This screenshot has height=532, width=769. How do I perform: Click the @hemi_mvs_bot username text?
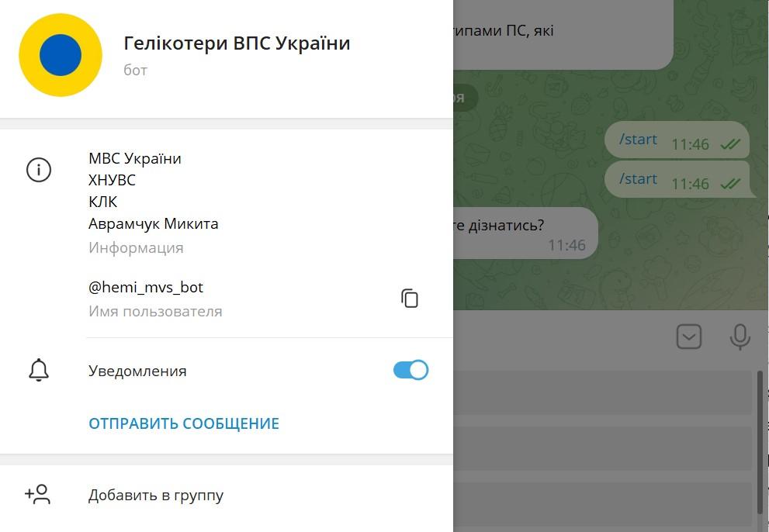click(146, 287)
